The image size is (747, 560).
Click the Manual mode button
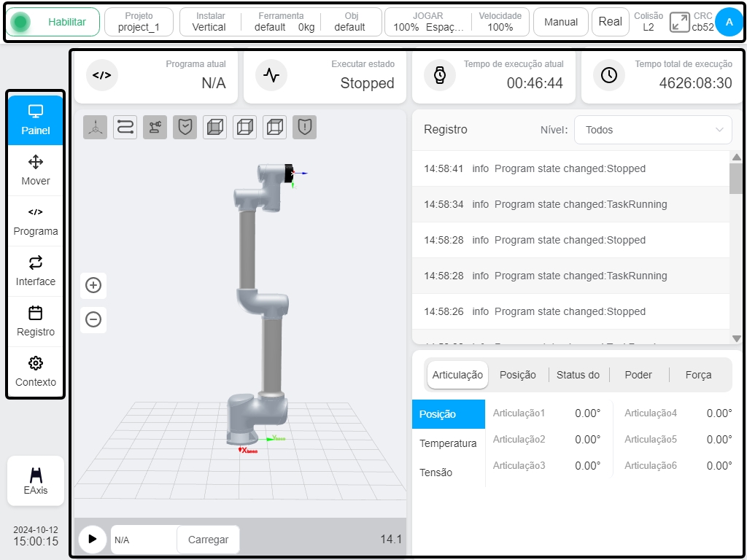pyautogui.click(x=561, y=22)
